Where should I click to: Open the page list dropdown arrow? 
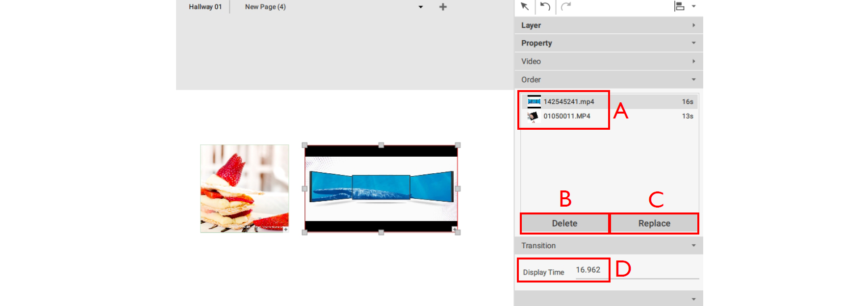click(421, 7)
